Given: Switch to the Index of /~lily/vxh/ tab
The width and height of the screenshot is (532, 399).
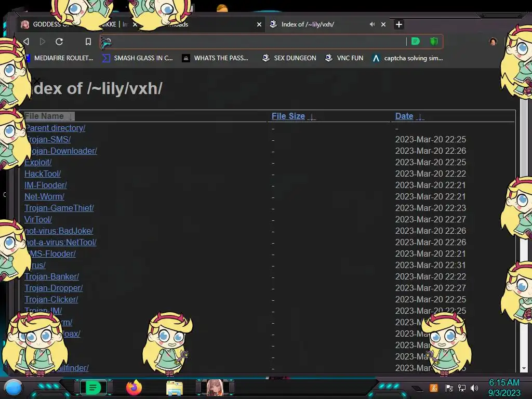Looking at the screenshot, I should click(x=308, y=24).
